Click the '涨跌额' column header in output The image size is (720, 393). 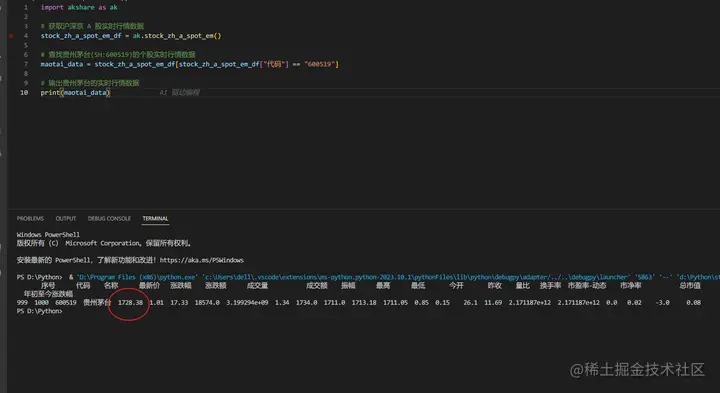point(215,286)
